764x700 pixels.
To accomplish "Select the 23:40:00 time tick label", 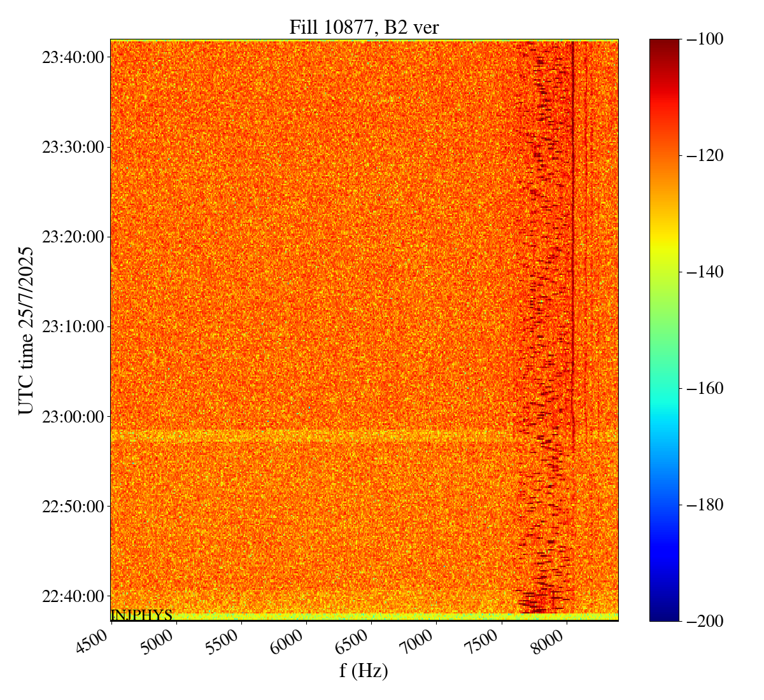I will pyautogui.click(x=73, y=57).
